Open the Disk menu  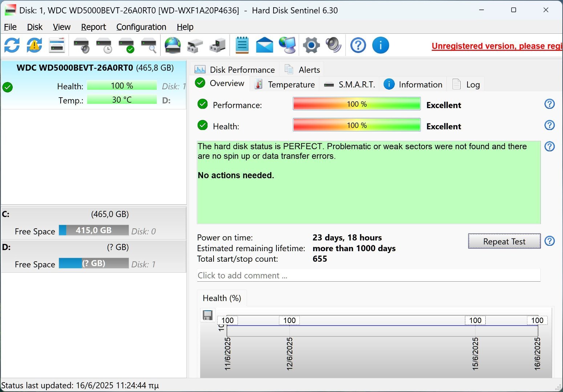(x=35, y=27)
